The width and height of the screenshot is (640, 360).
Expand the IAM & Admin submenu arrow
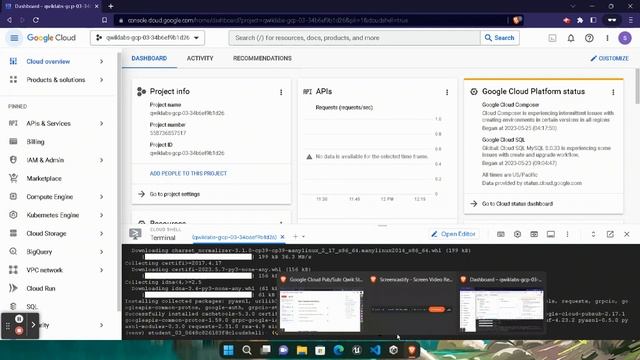[x=101, y=160]
